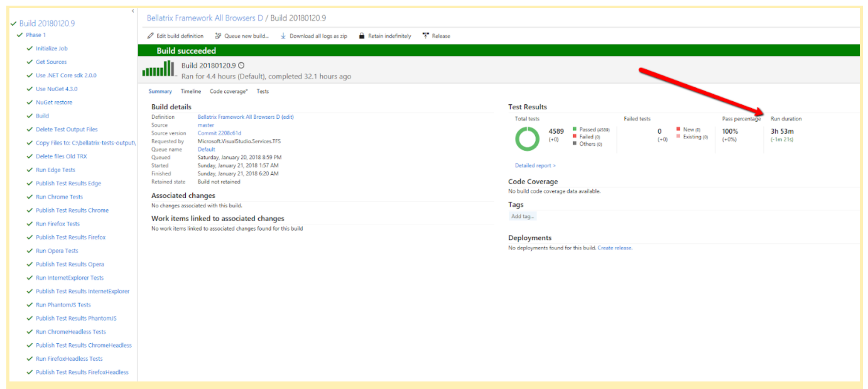
Task: Click the green donut chart of total tests
Action: 527,139
